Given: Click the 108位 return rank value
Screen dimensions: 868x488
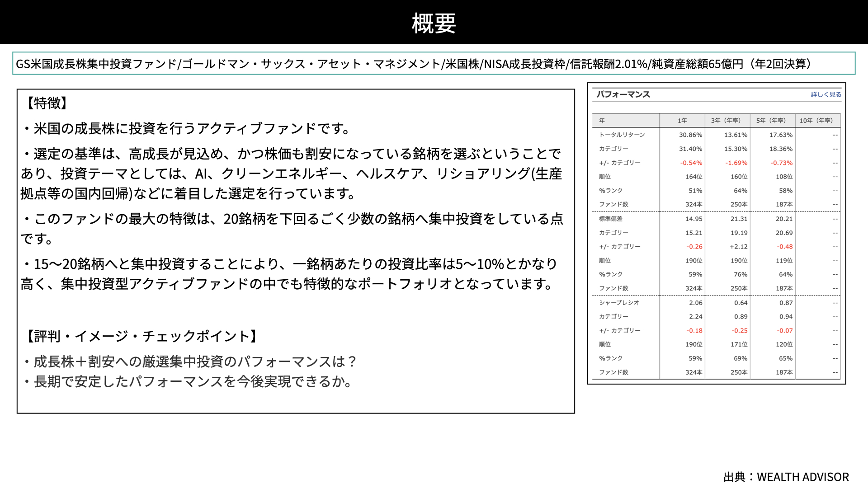Looking at the screenshot, I should tap(784, 177).
